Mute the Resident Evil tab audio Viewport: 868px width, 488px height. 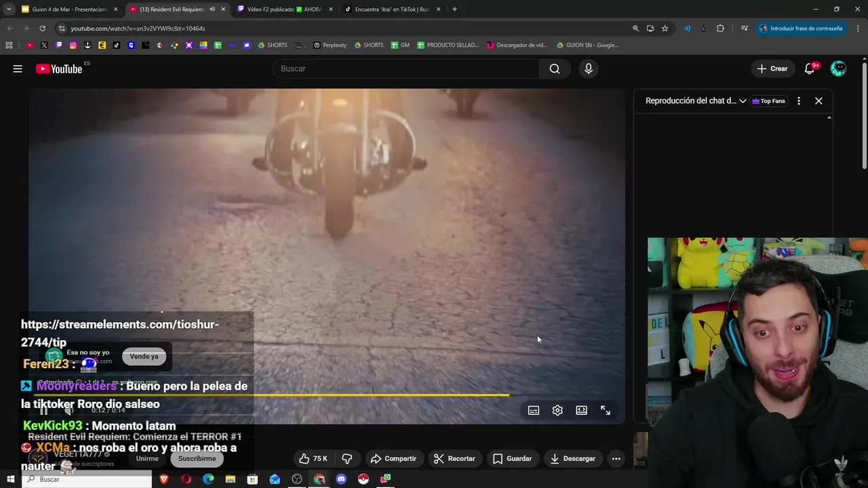[x=212, y=9]
